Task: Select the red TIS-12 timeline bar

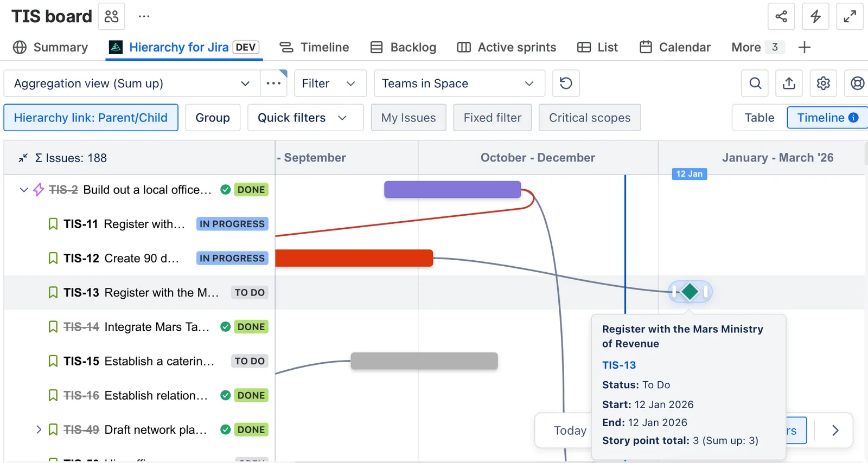Action: click(354, 258)
